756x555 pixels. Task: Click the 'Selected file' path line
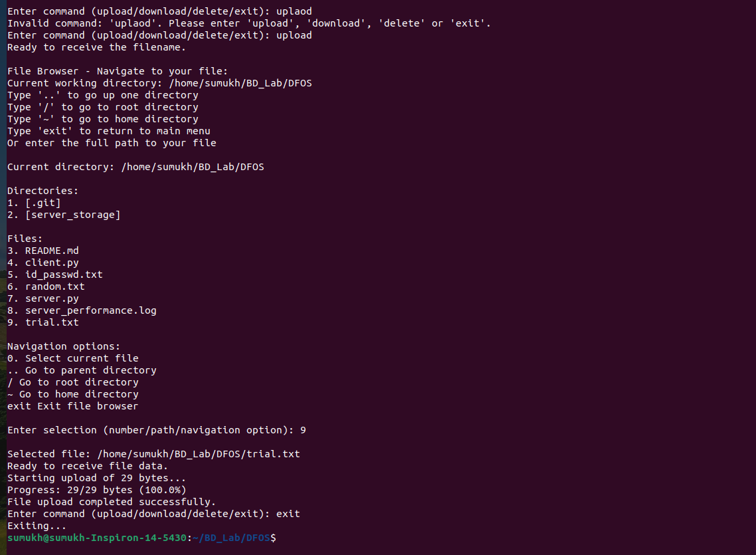pos(154,454)
